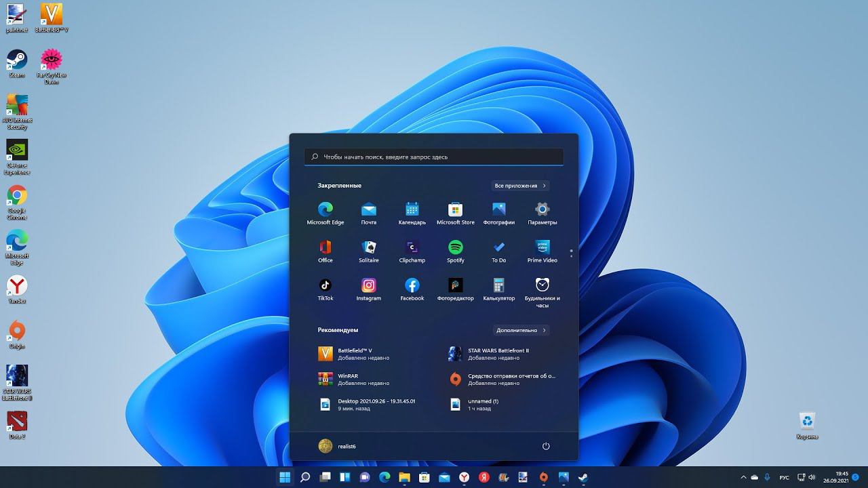This screenshot has height=488, width=868.
Task: Open pinned Microsoft Edge in Start menu
Action: (x=325, y=213)
